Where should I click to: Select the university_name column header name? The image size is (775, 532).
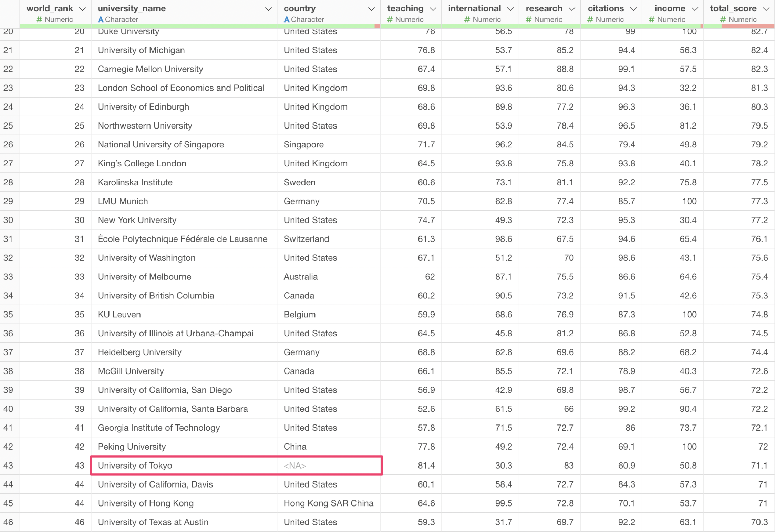132,8
